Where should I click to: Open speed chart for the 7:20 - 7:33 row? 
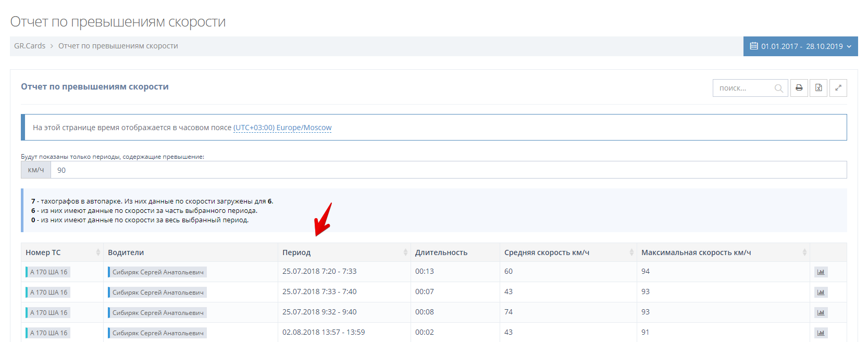pyautogui.click(x=821, y=272)
